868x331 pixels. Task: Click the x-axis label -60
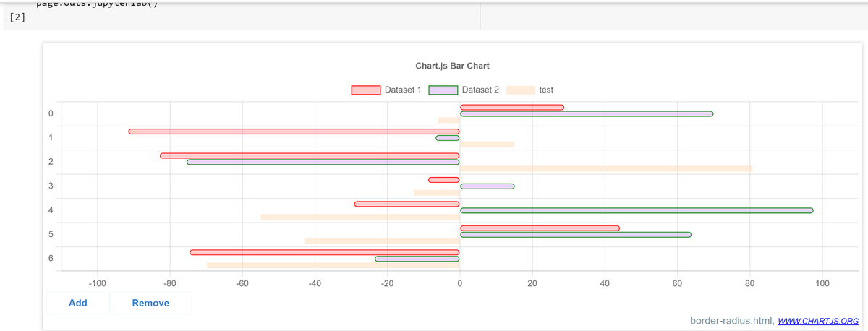pos(242,283)
